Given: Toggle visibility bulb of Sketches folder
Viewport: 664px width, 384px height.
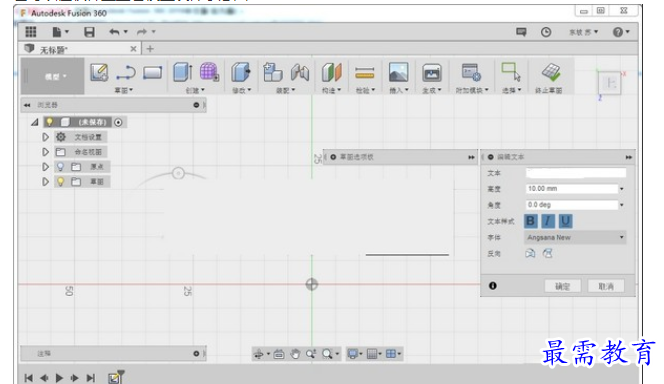Looking at the screenshot, I should click(61, 182).
